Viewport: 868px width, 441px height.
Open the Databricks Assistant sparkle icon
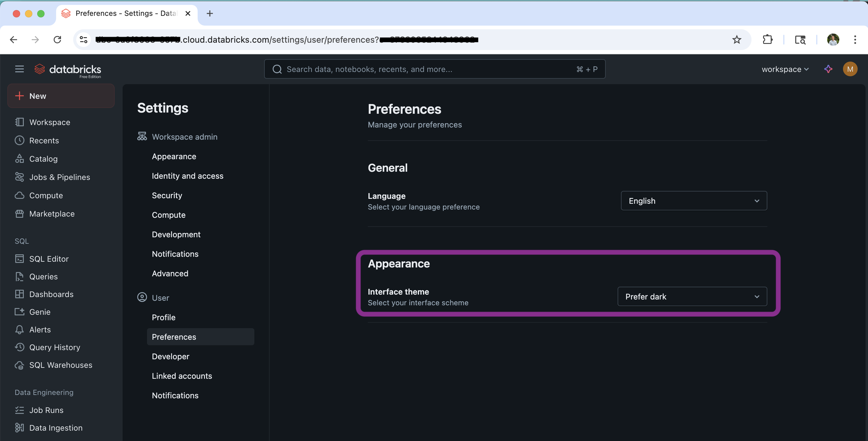click(828, 69)
